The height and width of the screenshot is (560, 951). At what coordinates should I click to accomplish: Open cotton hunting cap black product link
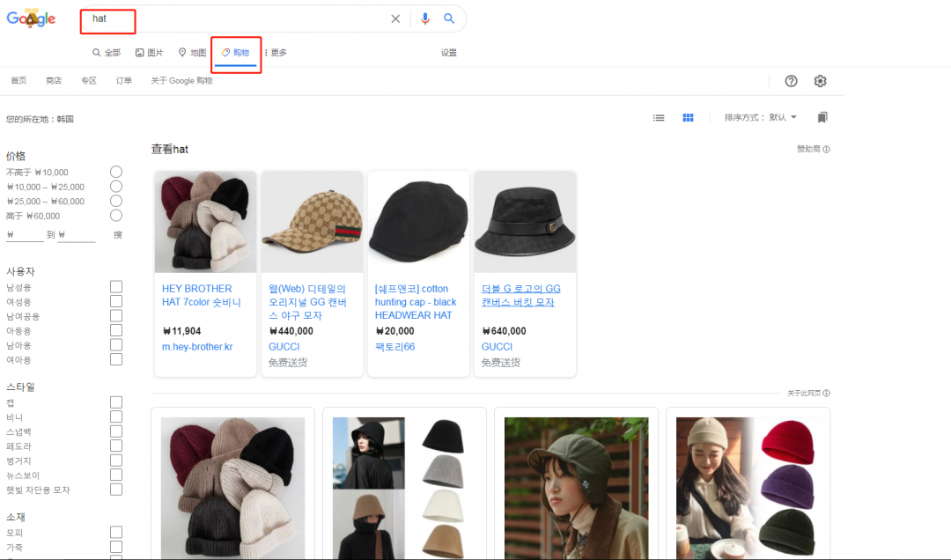point(416,302)
